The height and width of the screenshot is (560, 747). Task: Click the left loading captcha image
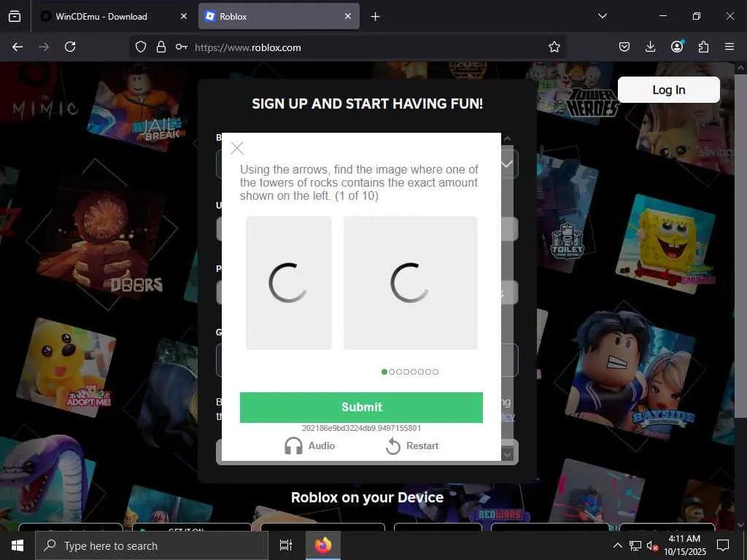pos(289,283)
